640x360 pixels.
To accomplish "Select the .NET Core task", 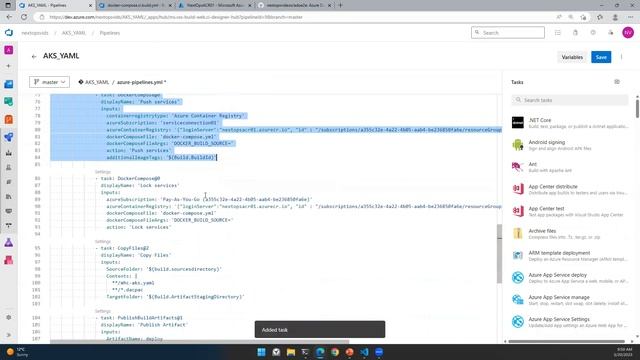I will coord(570,123).
